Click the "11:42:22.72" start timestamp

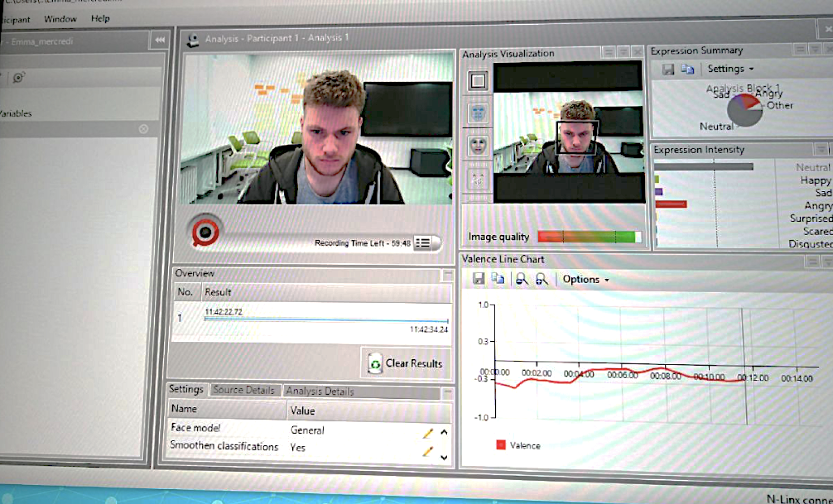tap(224, 312)
